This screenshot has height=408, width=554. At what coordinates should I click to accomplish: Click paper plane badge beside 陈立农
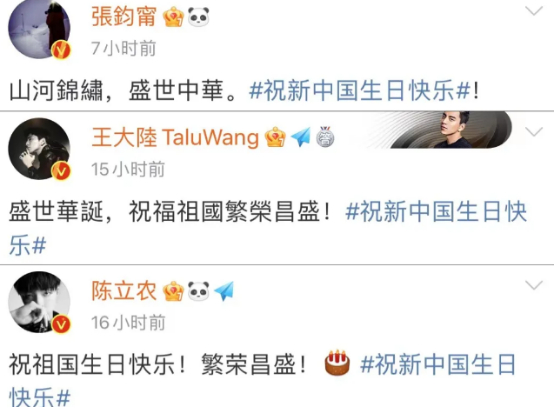pyautogui.click(x=224, y=291)
